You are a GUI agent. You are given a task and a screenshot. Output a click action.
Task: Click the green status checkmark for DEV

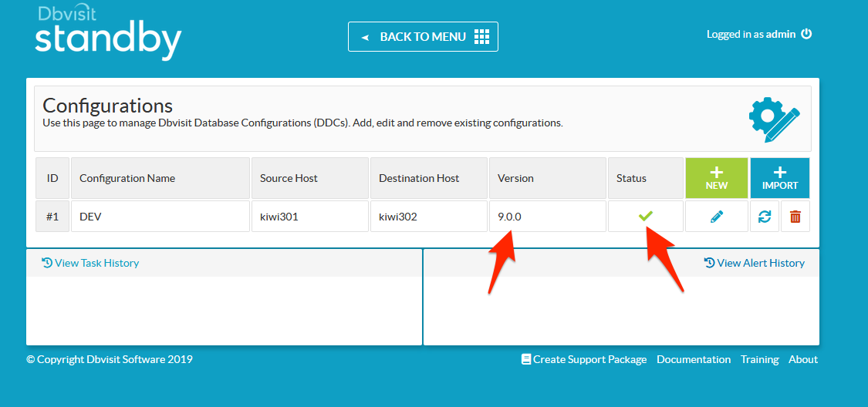(646, 216)
